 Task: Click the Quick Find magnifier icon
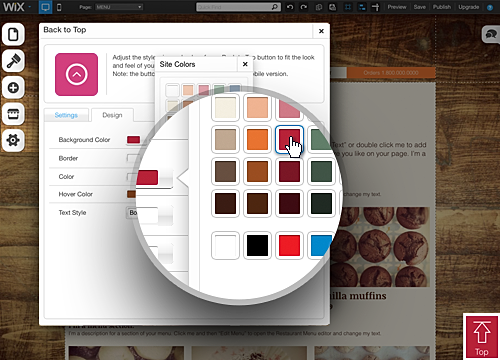[x=275, y=7]
